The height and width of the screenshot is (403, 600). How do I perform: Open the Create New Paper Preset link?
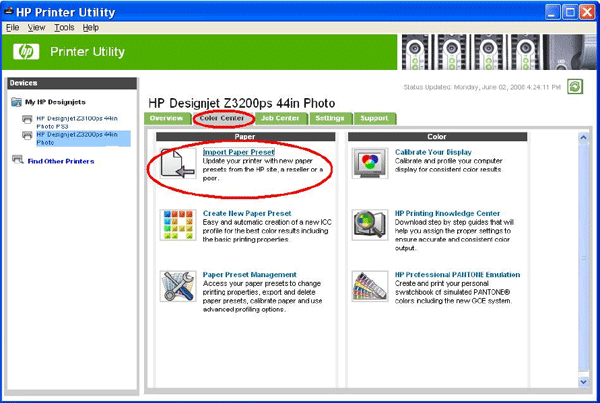click(x=247, y=213)
